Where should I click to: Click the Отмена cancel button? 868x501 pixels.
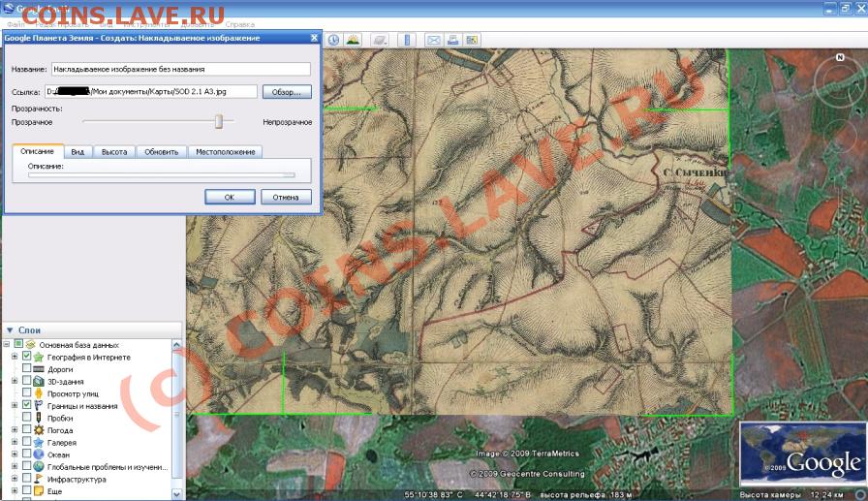click(286, 197)
